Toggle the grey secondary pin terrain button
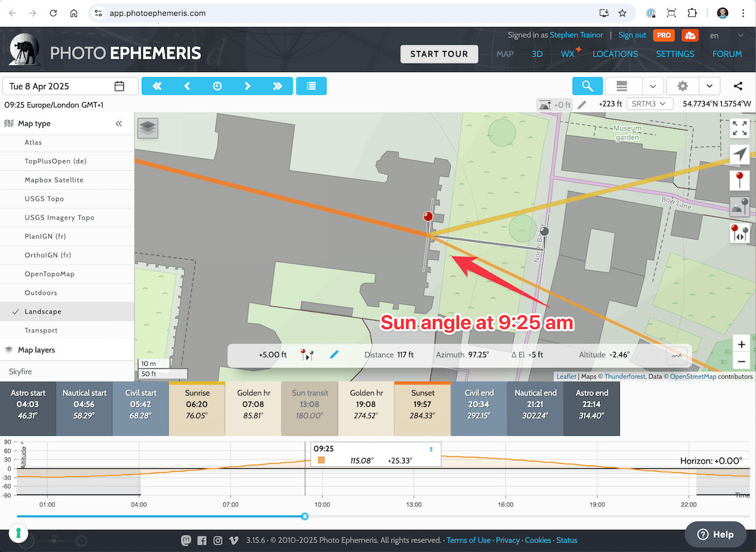 tap(739, 206)
